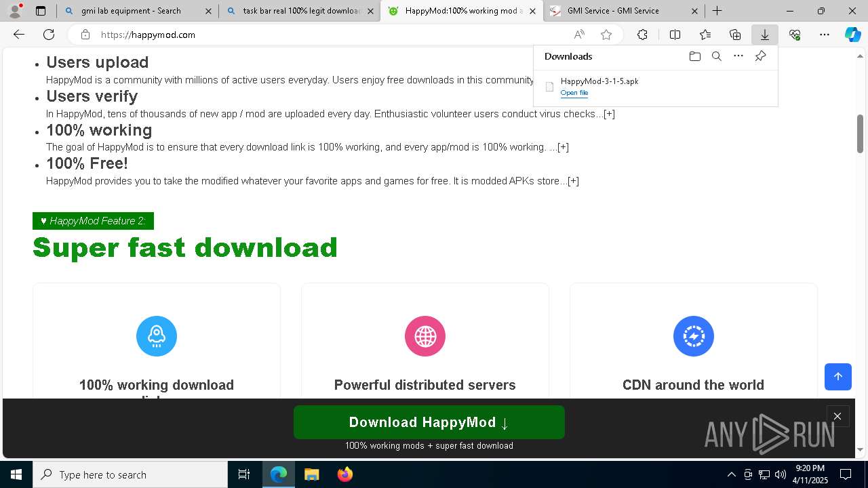The height and width of the screenshot is (488, 868).
Task: Click the Download HappyMod button
Action: tap(429, 422)
